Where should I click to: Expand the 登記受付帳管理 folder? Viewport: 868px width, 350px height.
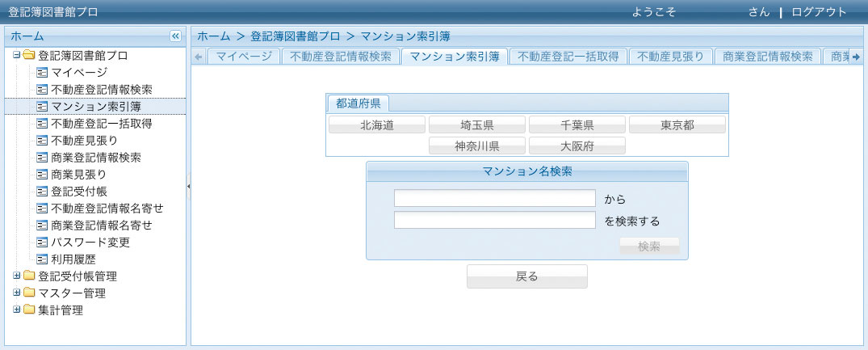coord(17,276)
